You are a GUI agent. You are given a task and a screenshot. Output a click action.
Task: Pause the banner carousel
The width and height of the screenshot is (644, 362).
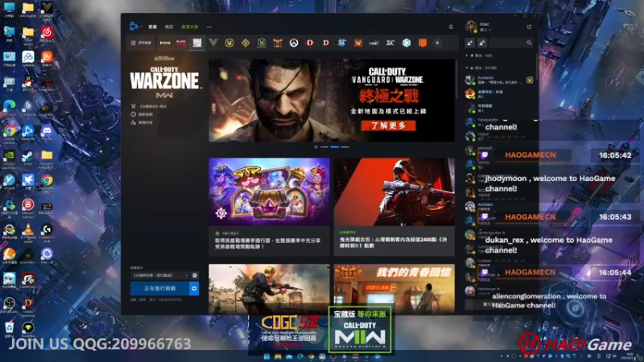[x=316, y=147]
